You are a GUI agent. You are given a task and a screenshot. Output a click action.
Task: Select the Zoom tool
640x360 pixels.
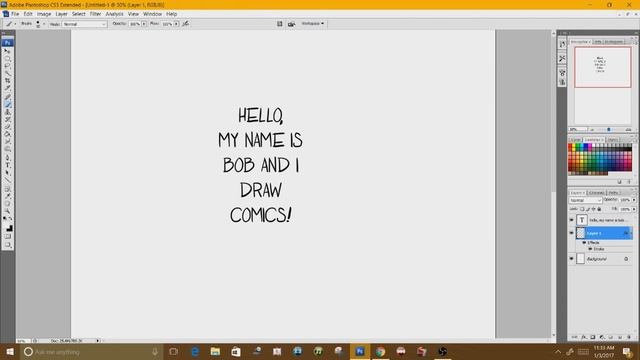(7, 211)
